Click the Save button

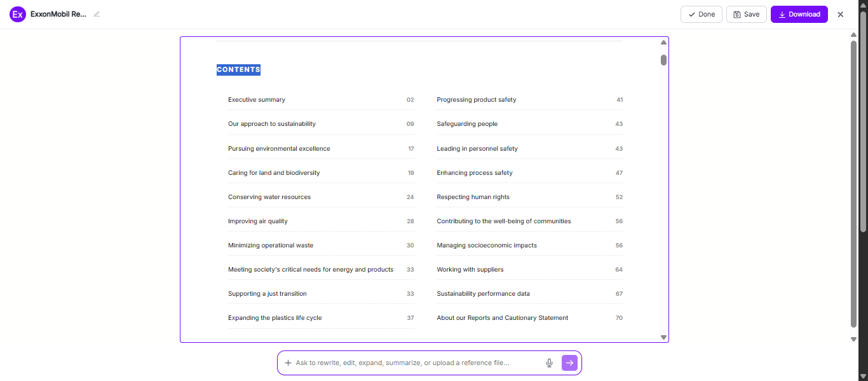(747, 14)
